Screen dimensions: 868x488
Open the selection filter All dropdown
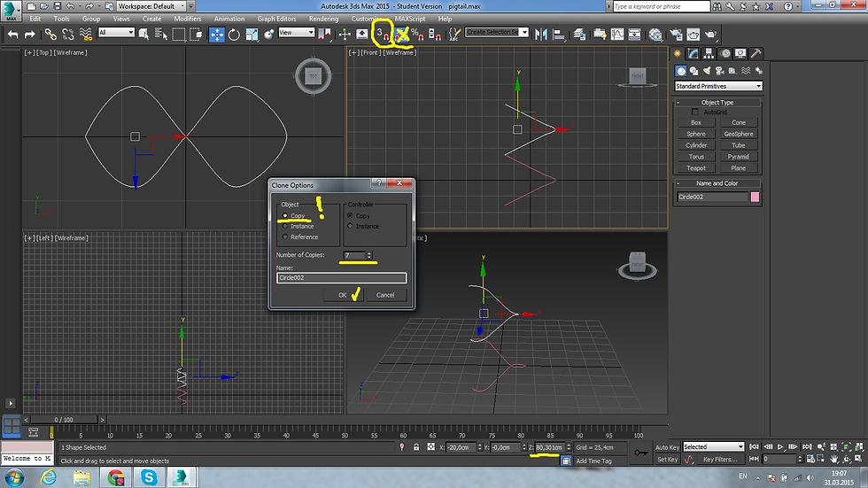pos(116,33)
